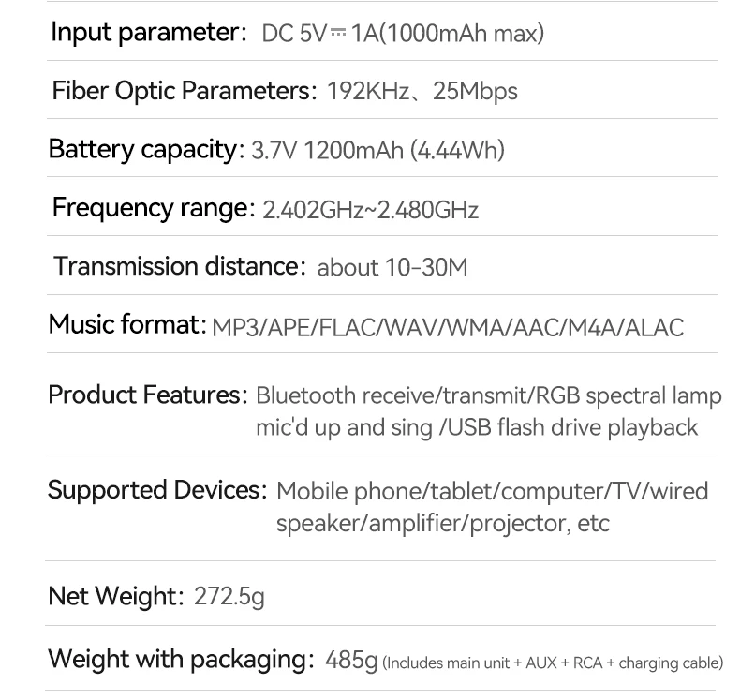Click the "Input parameter" label
Screen dimensions: 740x700
pos(146,32)
